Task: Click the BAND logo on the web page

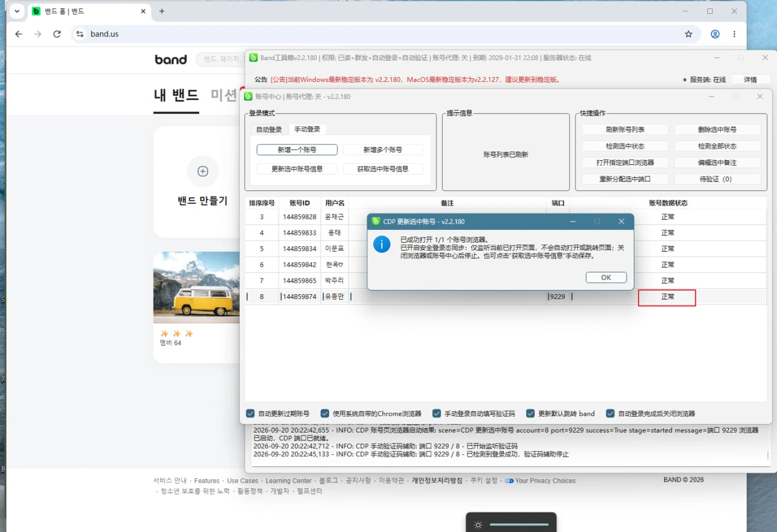Action: [171, 59]
